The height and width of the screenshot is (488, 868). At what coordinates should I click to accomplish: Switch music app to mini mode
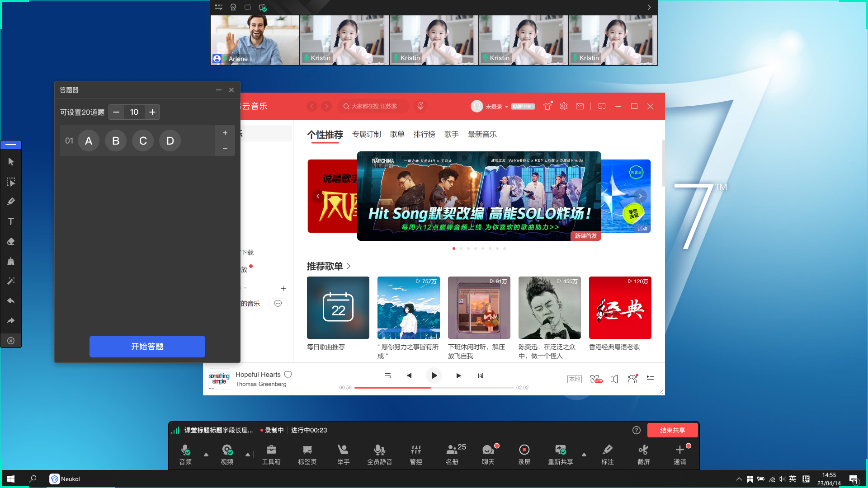pyautogui.click(x=602, y=106)
